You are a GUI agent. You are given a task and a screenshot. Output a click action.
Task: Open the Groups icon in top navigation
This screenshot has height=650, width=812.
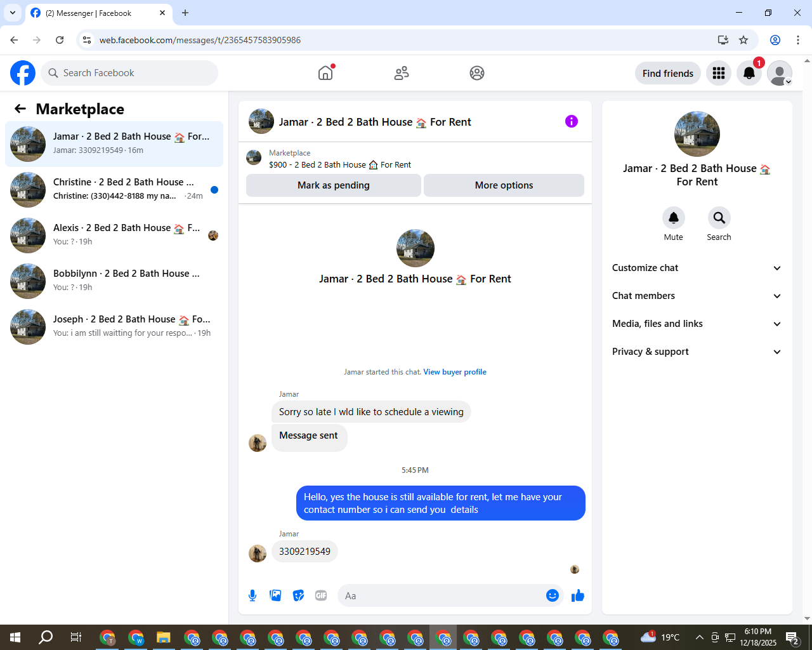click(x=477, y=73)
